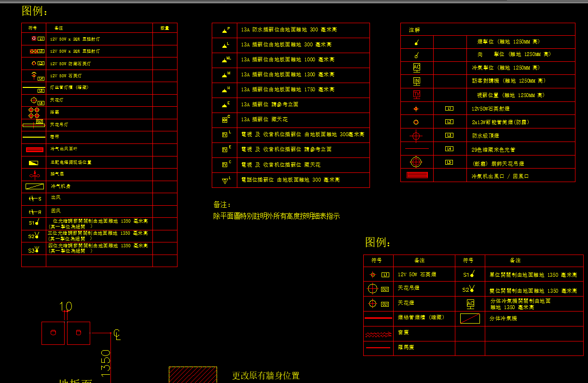The height and width of the screenshot is (383, 588).
Task: Select the '電話位插蘇位 由地板面離地 300 毫米高' text
Action: click(x=290, y=180)
